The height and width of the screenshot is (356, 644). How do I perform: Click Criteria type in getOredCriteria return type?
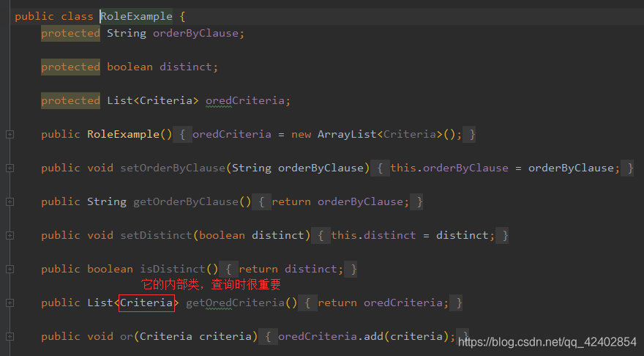tap(146, 303)
